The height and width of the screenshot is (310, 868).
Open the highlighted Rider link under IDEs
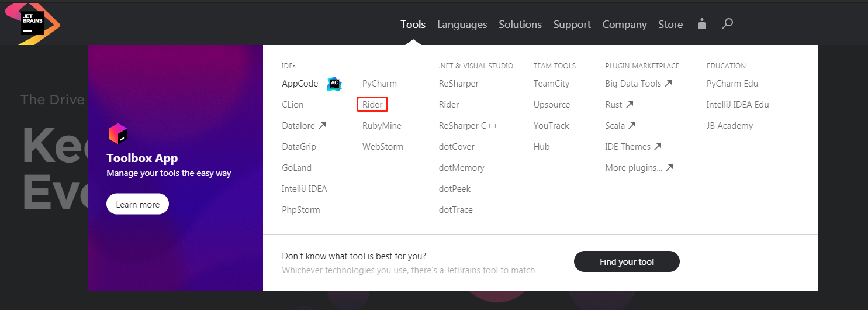click(x=372, y=105)
